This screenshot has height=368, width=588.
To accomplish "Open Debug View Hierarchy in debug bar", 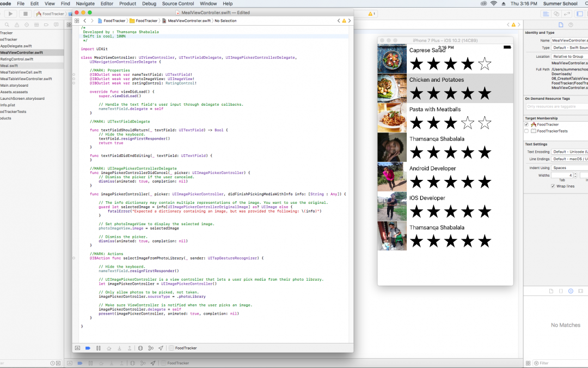I will tap(140, 348).
